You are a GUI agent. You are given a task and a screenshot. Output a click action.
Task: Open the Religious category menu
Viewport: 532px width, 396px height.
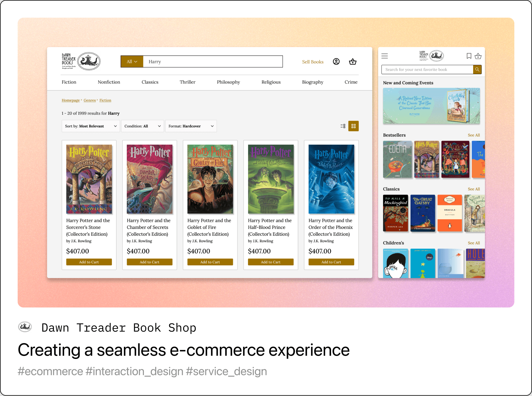(x=271, y=82)
